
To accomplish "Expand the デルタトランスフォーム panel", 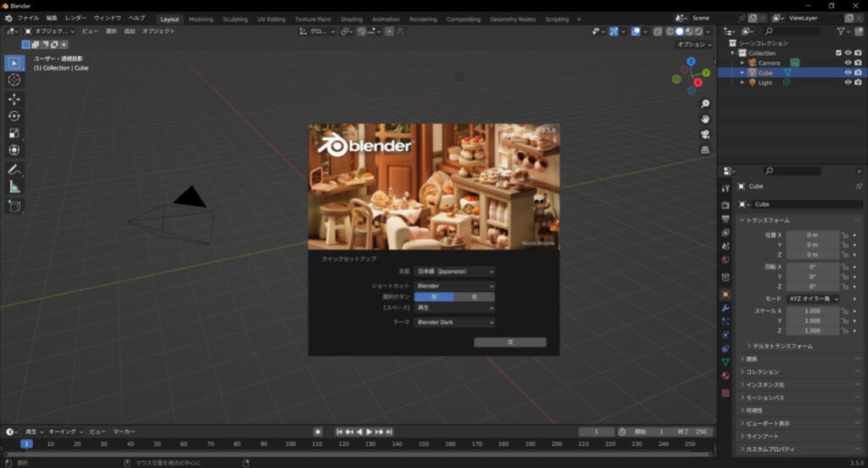I will point(782,346).
